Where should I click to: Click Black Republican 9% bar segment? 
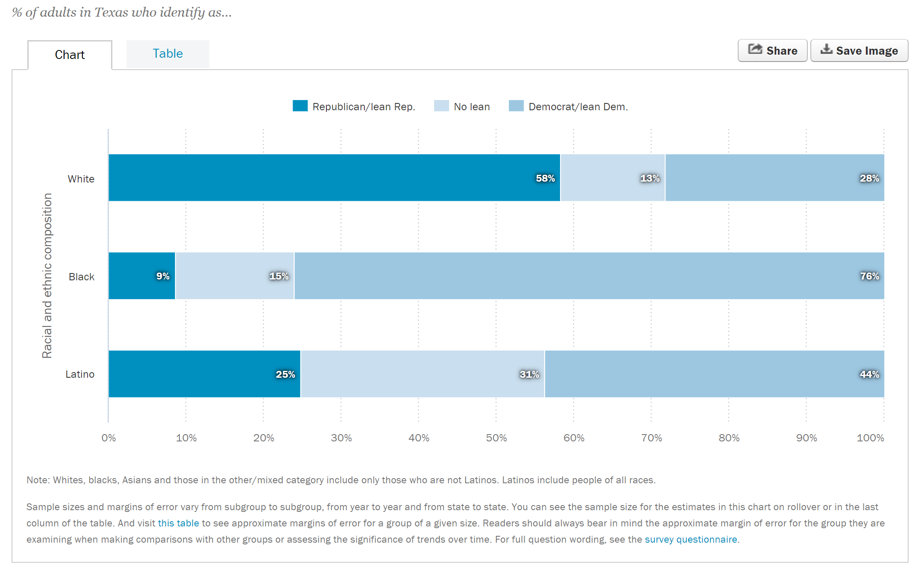142,276
